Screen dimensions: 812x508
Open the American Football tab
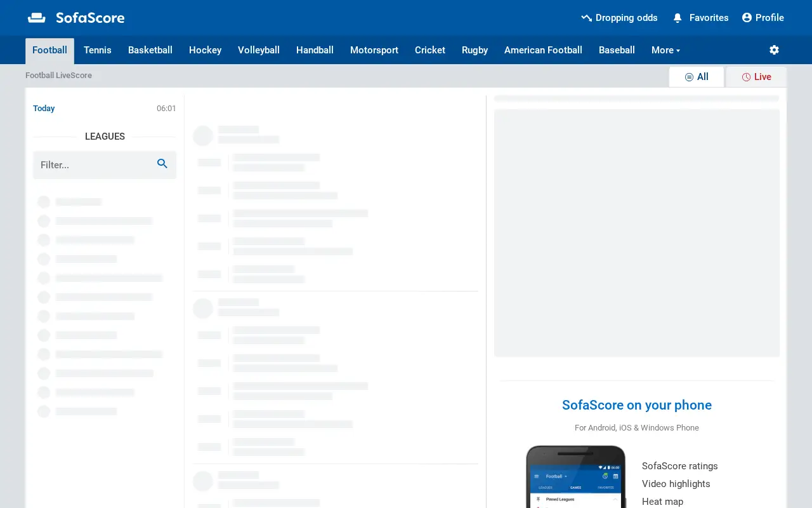[x=543, y=50]
